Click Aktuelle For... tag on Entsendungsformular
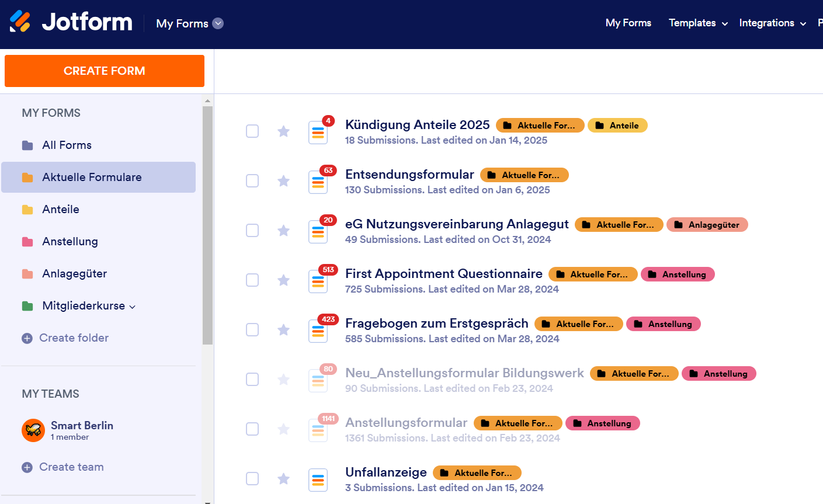823x504 pixels. coord(525,175)
